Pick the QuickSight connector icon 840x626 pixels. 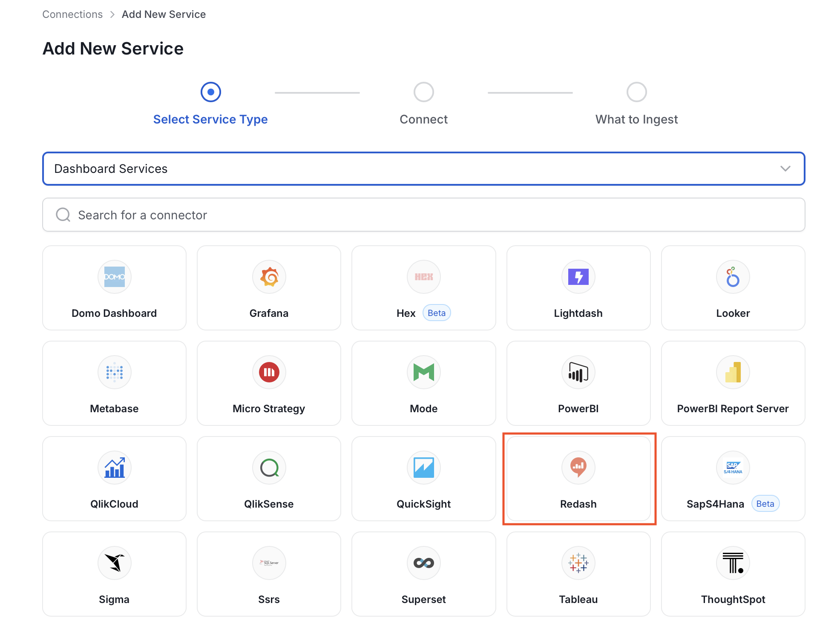pyautogui.click(x=424, y=468)
